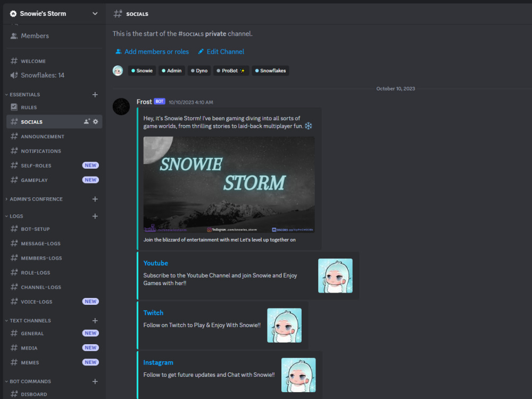Switch to the ANNOUNCEMENT channel
Image resolution: width=532 pixels, height=399 pixels.
coord(42,136)
